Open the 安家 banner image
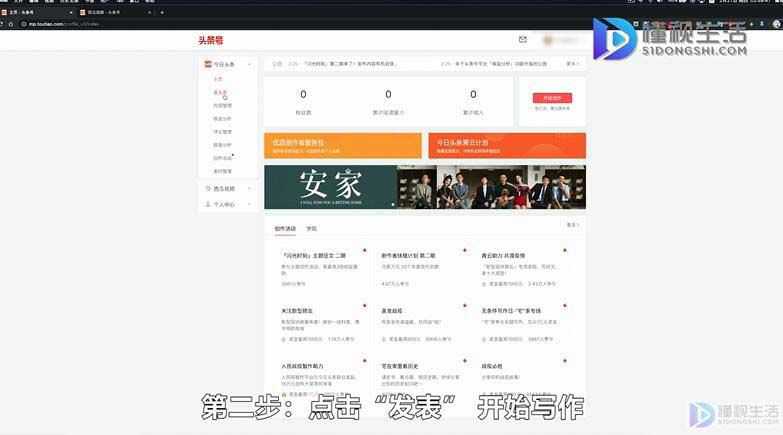Image resolution: width=783 pixels, height=435 pixels. pyautogui.click(x=424, y=187)
